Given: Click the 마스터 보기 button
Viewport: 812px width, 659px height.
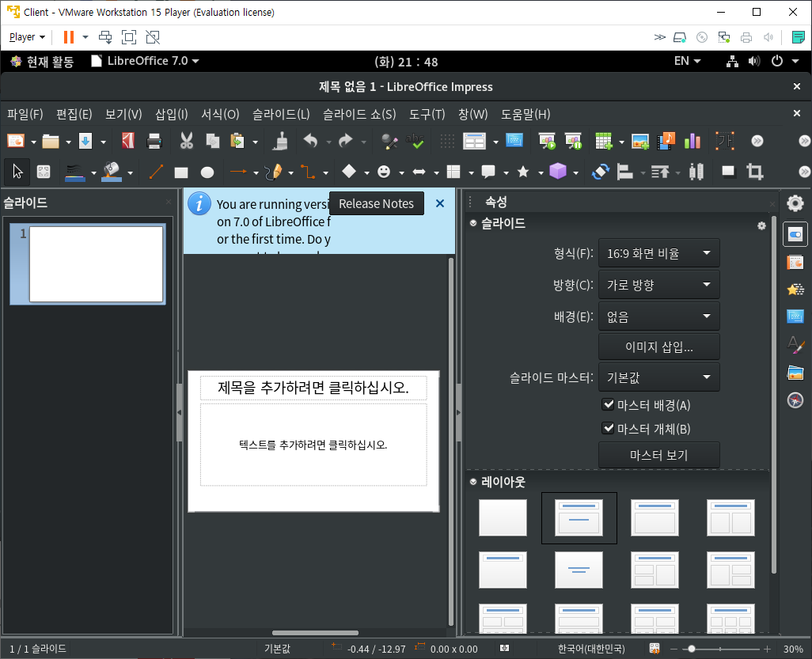Looking at the screenshot, I should 658,455.
